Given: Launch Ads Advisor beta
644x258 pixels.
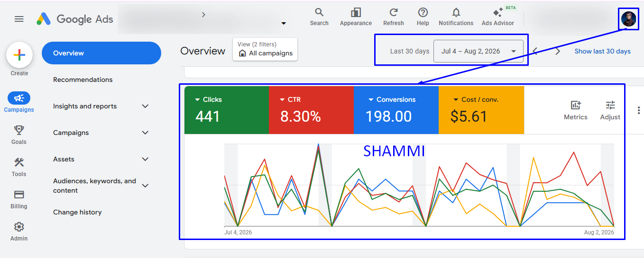Looking at the screenshot, I should [498, 17].
